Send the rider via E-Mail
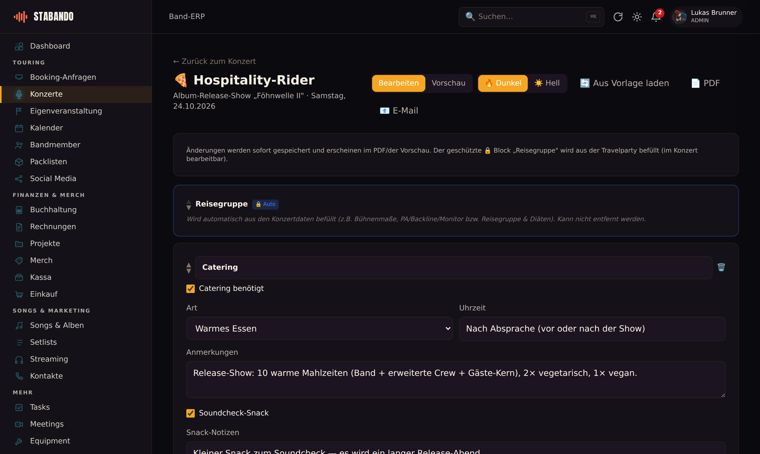Viewport: 760px width, 454px height. click(x=398, y=111)
